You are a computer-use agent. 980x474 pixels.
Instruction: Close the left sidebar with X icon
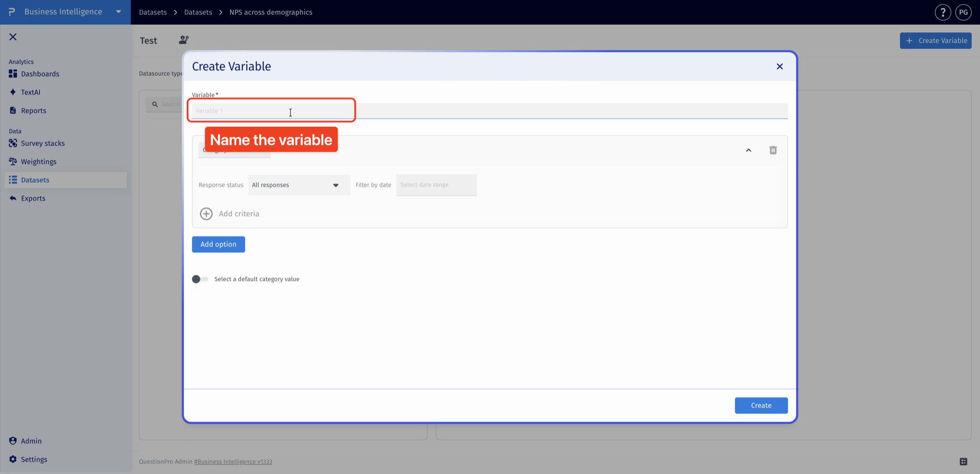pos(13,37)
